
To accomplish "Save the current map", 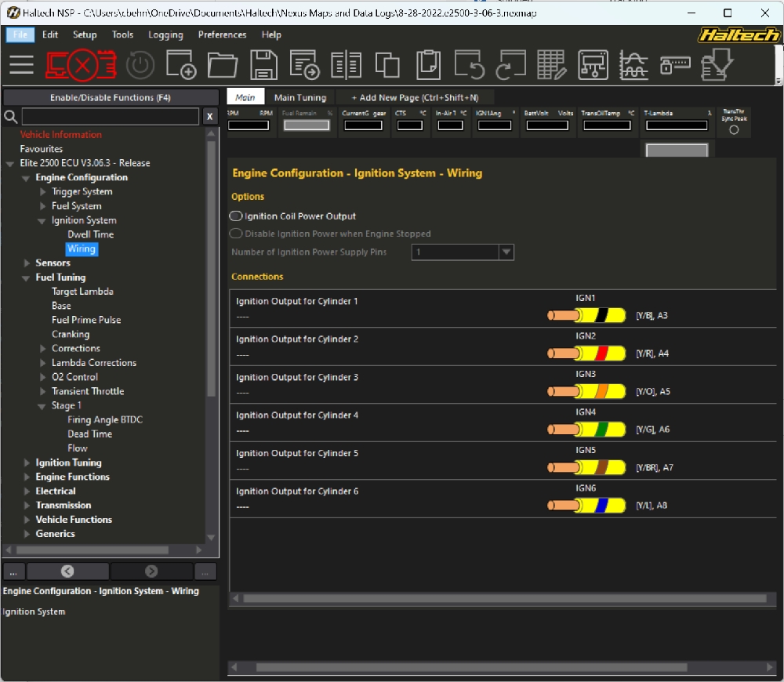I will 263,65.
